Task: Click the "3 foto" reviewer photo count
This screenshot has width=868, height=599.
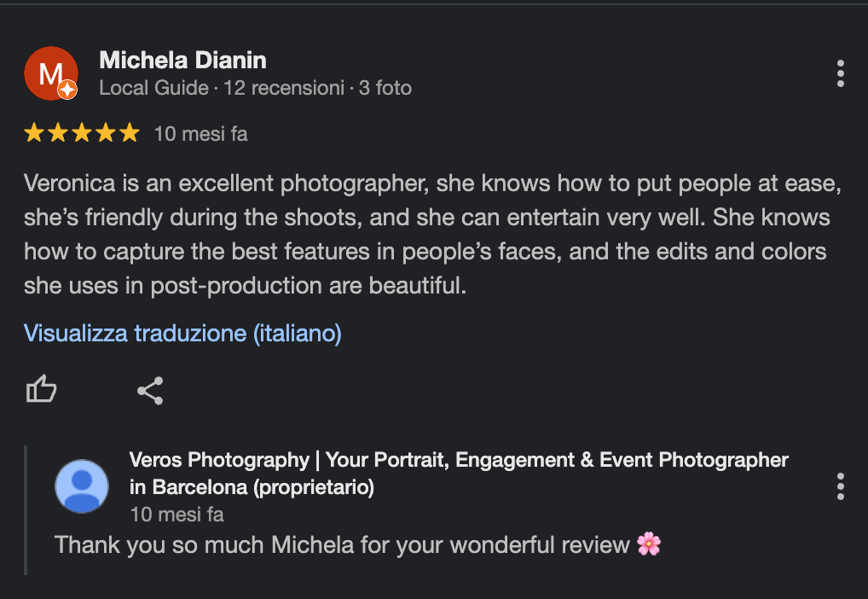Action: pos(385,88)
